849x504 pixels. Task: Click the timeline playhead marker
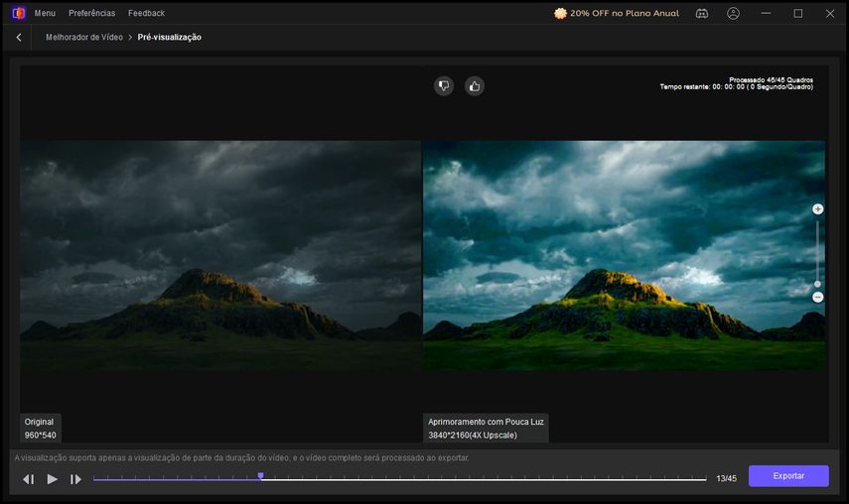[x=261, y=476]
